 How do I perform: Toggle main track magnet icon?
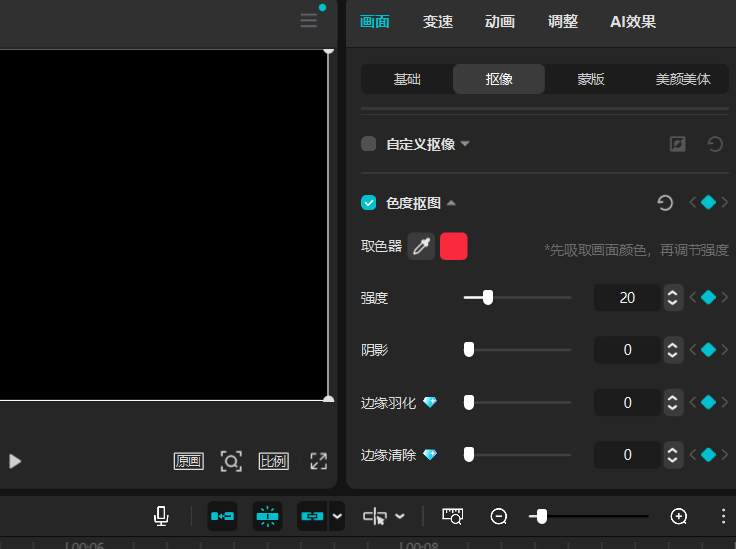(x=222, y=516)
